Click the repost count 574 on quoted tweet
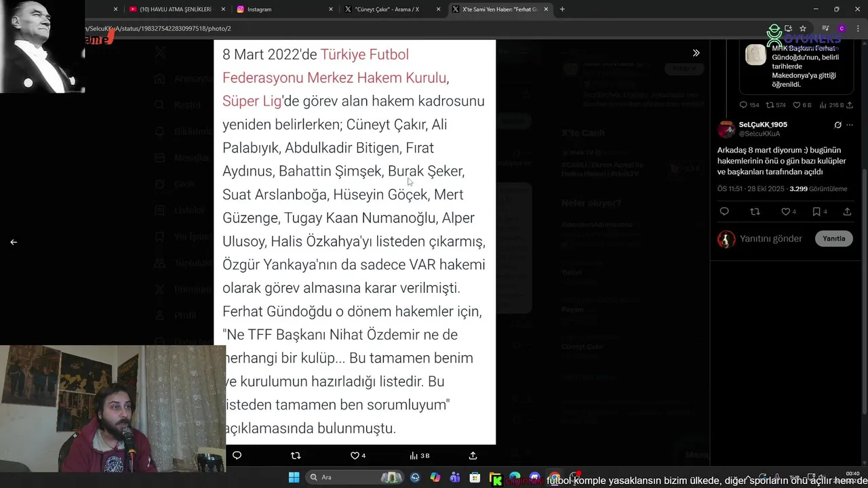This screenshot has height=488, width=868. (x=776, y=105)
